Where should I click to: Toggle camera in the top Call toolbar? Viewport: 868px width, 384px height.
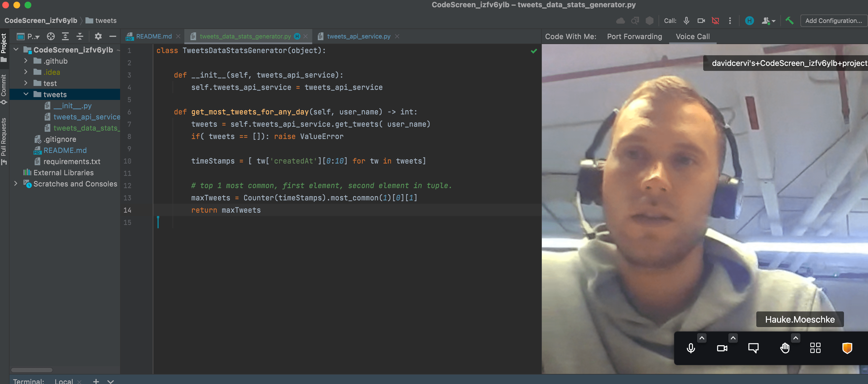(x=701, y=21)
